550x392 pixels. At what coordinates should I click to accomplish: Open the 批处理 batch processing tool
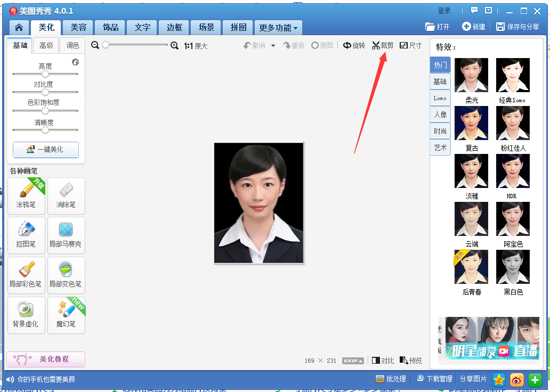pyautogui.click(x=391, y=379)
